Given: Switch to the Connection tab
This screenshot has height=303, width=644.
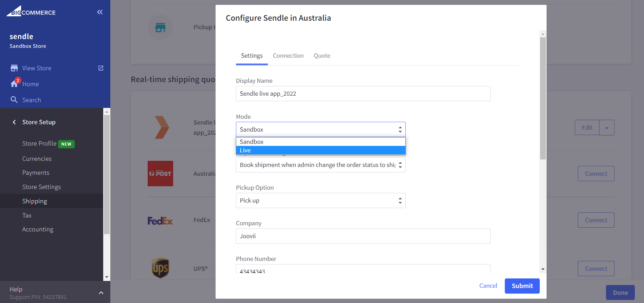Looking at the screenshot, I should click(288, 56).
